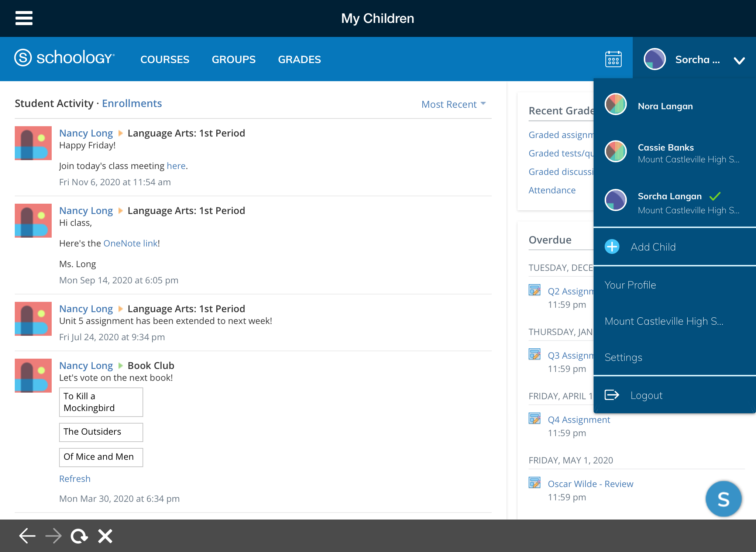
Task: Click the Add Child plus icon
Action: [612, 246]
